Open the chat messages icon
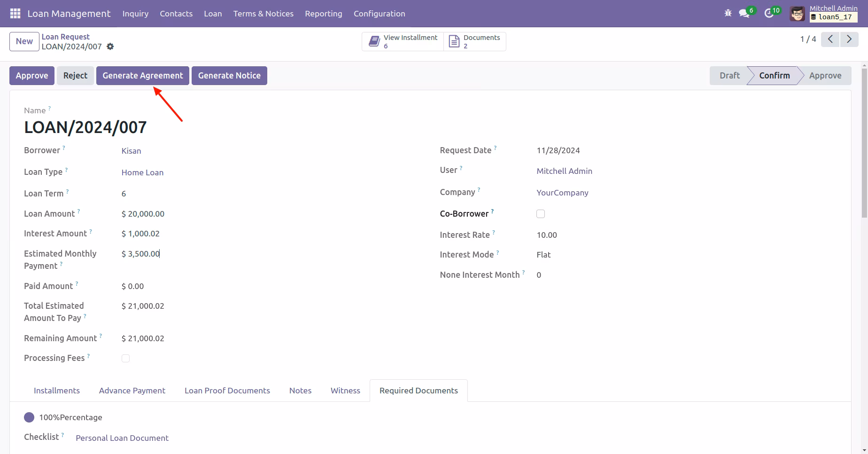868x454 pixels. (x=744, y=14)
